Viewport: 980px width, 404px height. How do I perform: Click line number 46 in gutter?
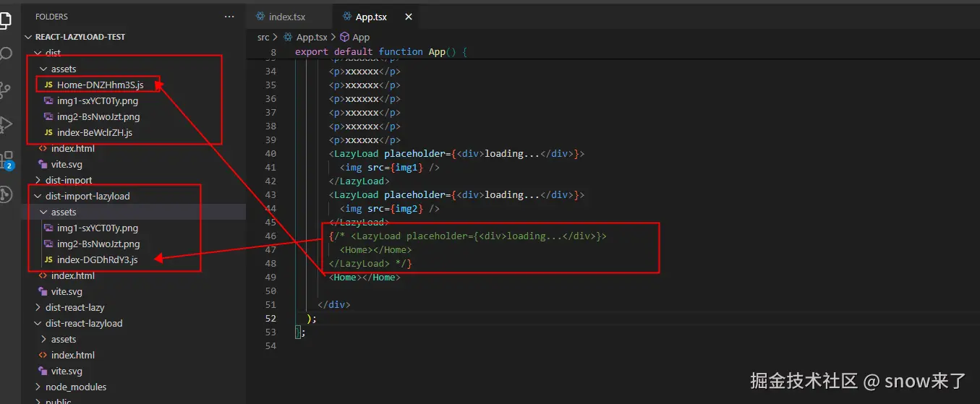click(270, 236)
